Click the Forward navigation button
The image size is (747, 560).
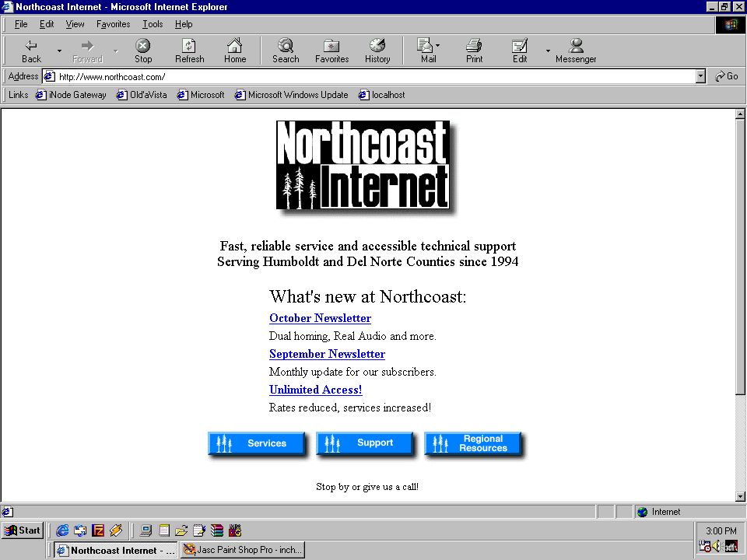click(x=88, y=51)
